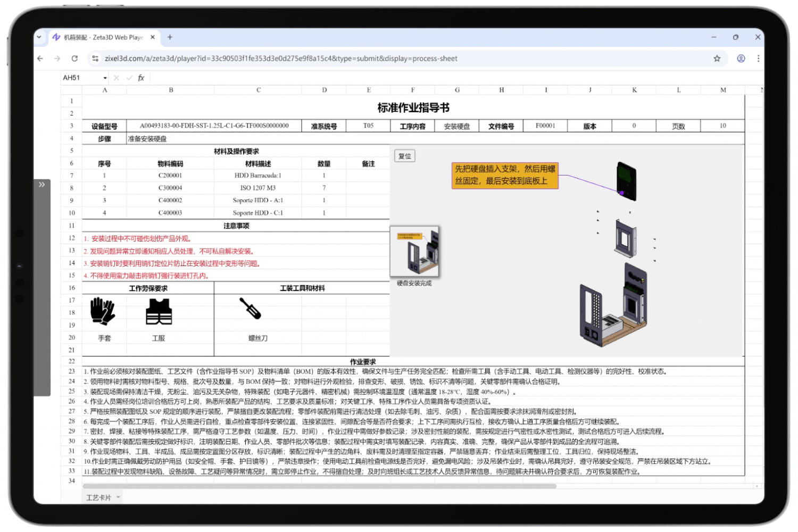Screen dimensions: 798x532
Task: Expand the left side panel chevron
Action: point(41,185)
